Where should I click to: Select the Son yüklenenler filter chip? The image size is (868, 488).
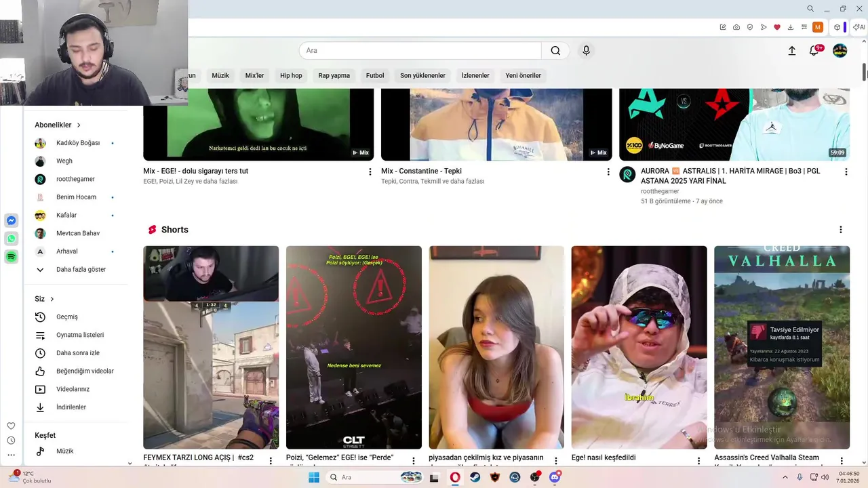point(422,75)
